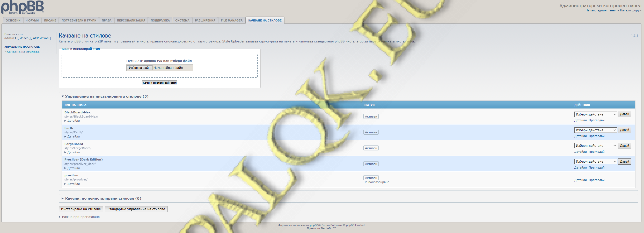Viewport: 644px width, 233px height.
Task: Expand Детайли under Prosilver (Dark Edition) name
Action: click(72, 168)
